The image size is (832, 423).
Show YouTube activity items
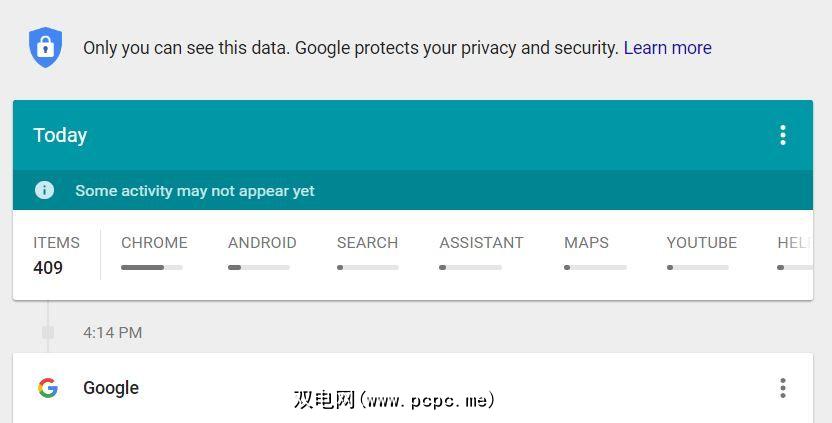pos(701,243)
